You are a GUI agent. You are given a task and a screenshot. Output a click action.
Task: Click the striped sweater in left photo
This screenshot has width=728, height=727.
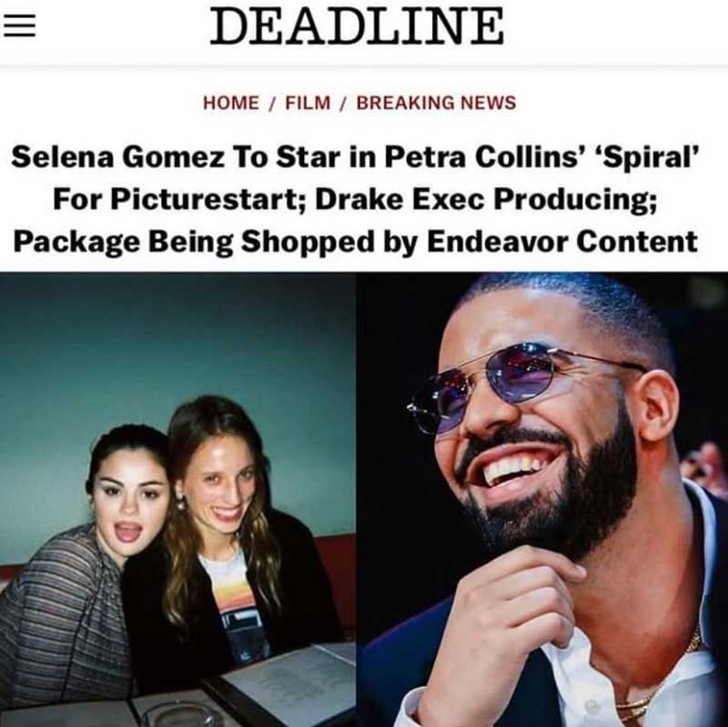coord(60,618)
